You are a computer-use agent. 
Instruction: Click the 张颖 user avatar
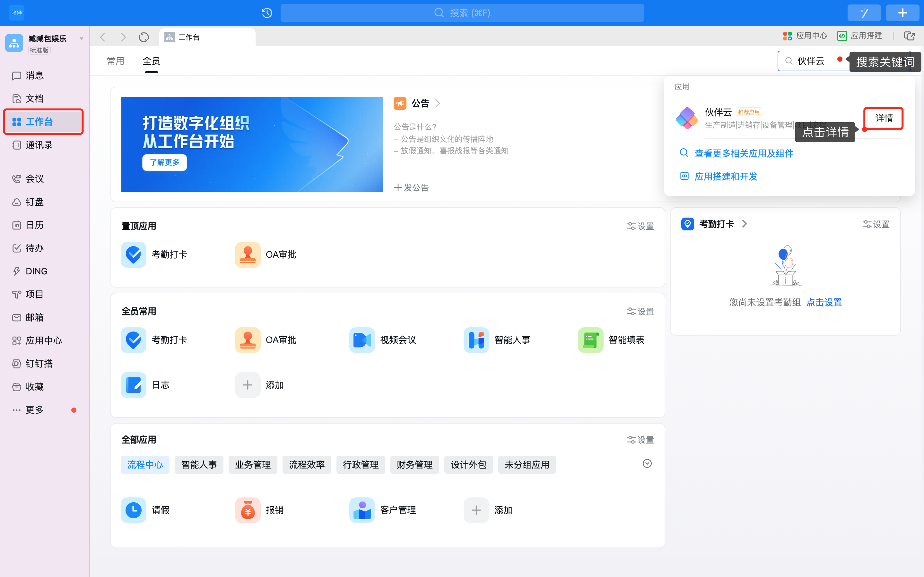point(16,13)
